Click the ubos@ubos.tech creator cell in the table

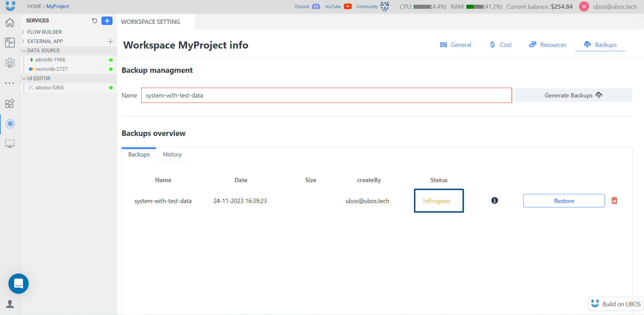367,201
